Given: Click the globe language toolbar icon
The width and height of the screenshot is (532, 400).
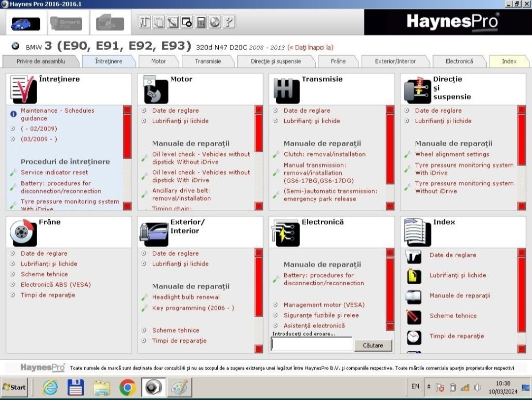Looking at the screenshot, I should click(x=215, y=22).
